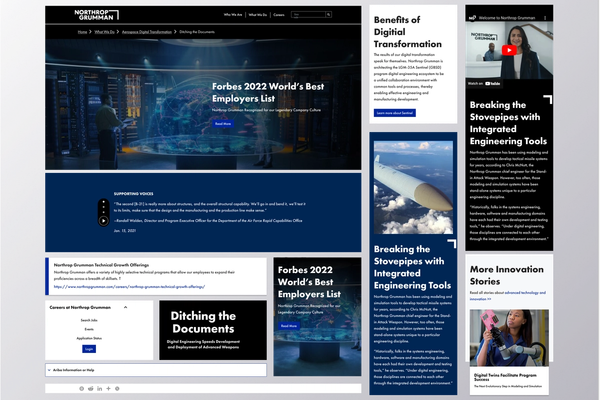Open the Careers menu item
Screen dimensions: 600x400
279,15
